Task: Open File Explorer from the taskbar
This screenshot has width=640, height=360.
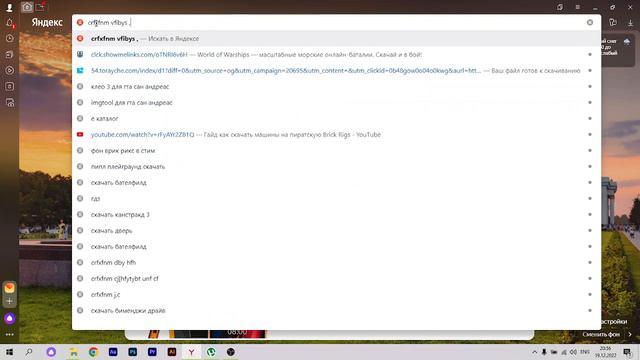Action: 73,352
